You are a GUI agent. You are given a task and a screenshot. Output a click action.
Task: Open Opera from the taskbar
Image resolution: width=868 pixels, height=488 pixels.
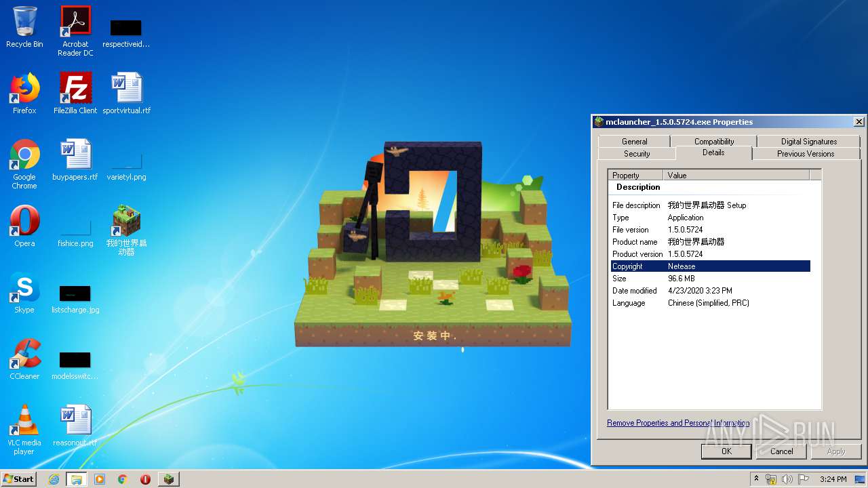coord(145,479)
